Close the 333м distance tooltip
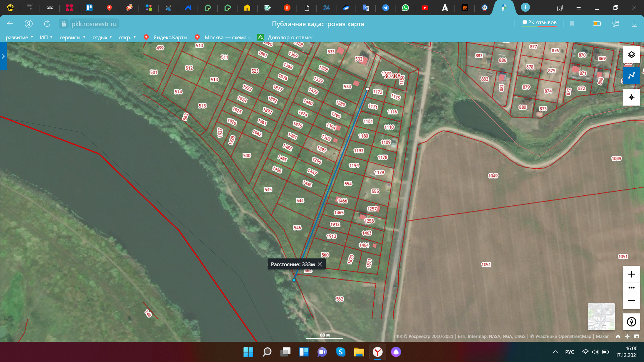The image size is (644, 362). pyautogui.click(x=320, y=264)
